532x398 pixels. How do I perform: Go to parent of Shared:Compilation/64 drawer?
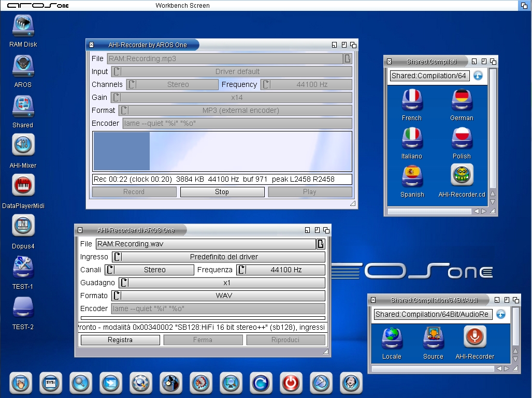[x=478, y=76]
